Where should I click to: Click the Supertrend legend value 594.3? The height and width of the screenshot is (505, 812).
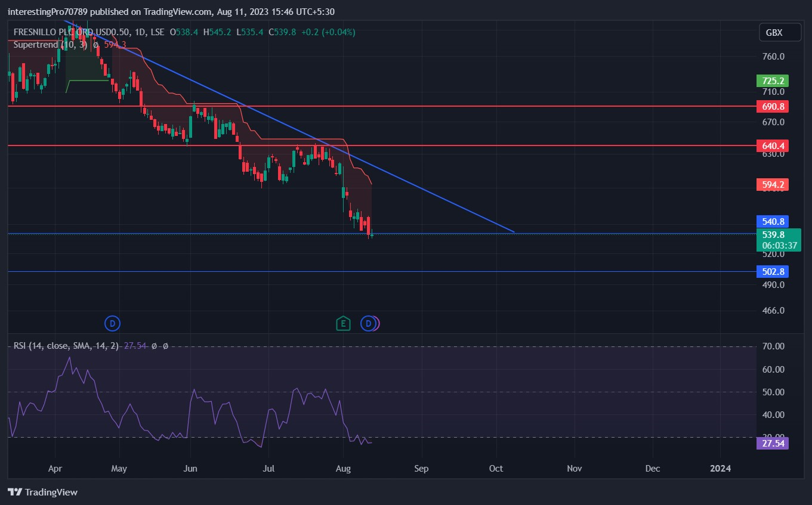(x=115, y=45)
